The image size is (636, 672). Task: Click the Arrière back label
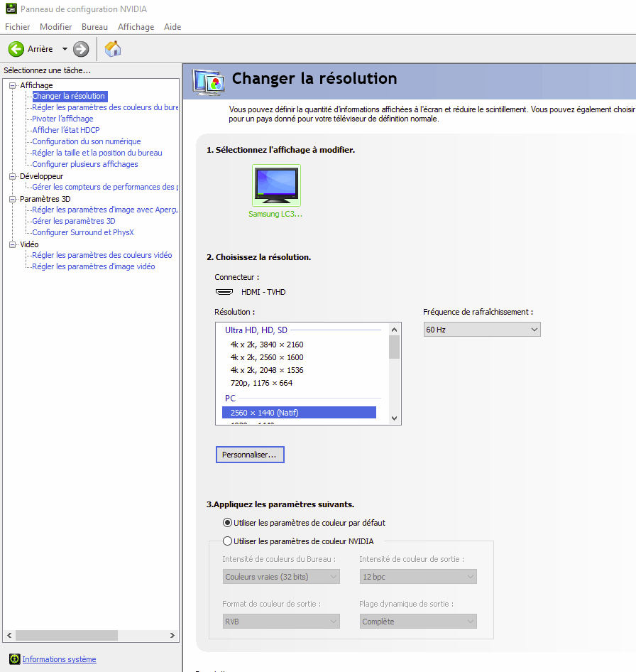click(x=40, y=49)
